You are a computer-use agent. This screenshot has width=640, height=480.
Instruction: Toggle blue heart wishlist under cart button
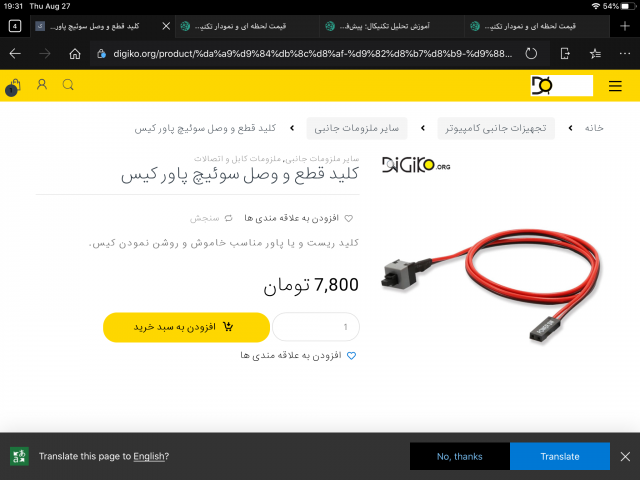351,356
